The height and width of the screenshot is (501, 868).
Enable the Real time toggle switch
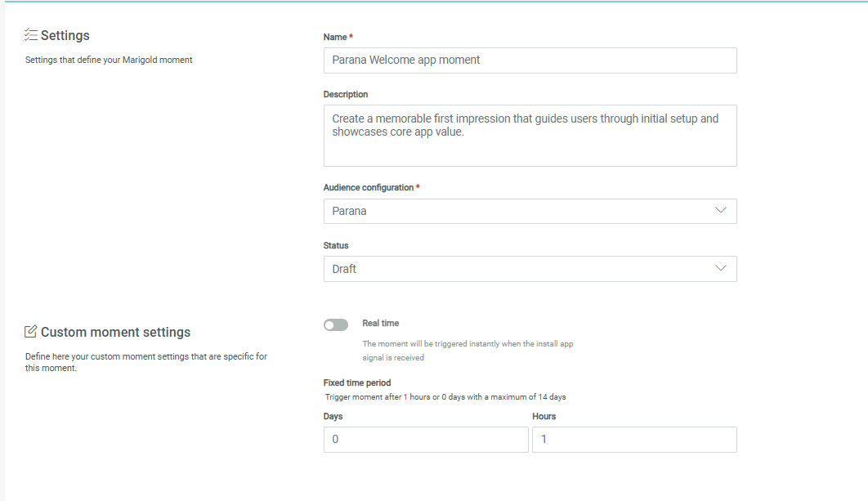336,325
